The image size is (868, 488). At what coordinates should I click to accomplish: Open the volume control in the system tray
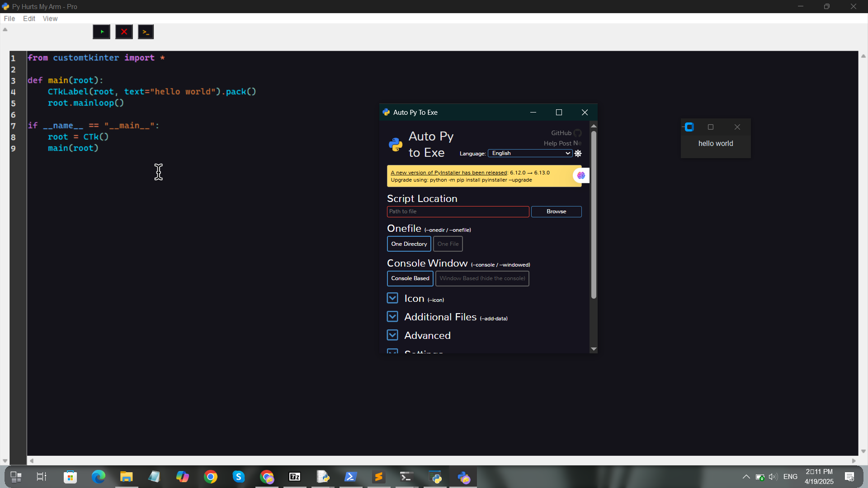click(x=773, y=477)
